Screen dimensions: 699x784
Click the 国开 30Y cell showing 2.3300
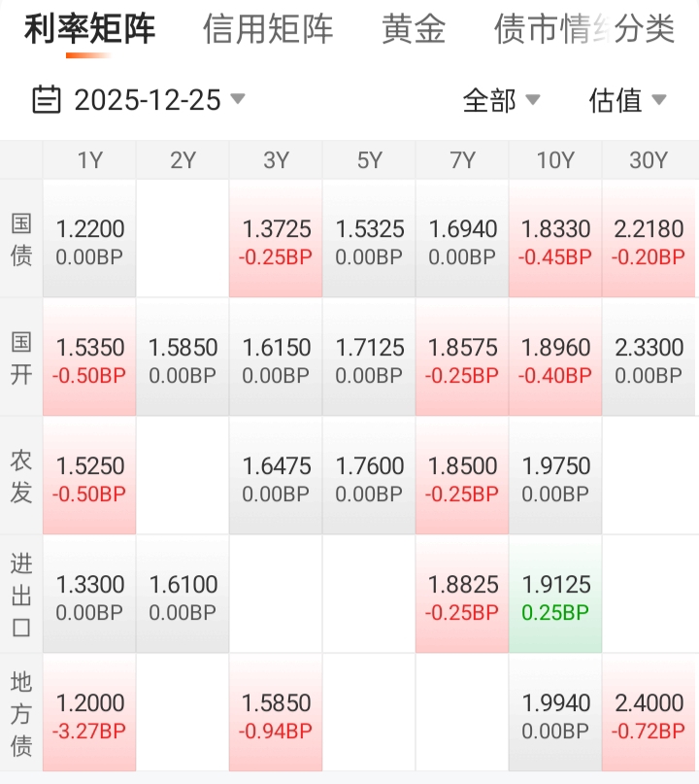click(x=649, y=359)
